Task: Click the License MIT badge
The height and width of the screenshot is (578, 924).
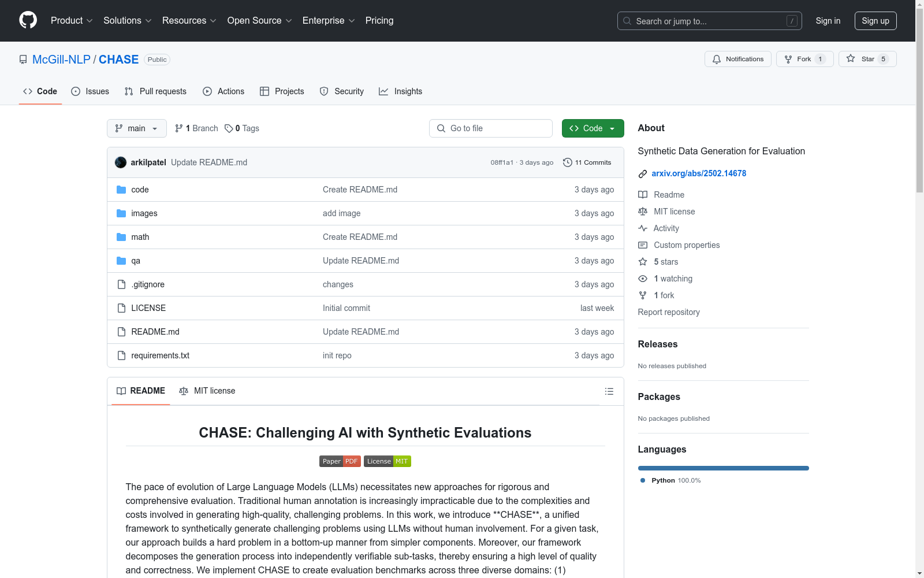Action: coord(388,461)
